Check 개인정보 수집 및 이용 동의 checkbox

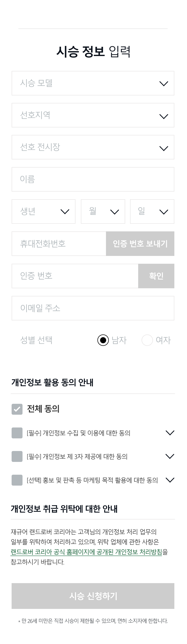point(17,433)
